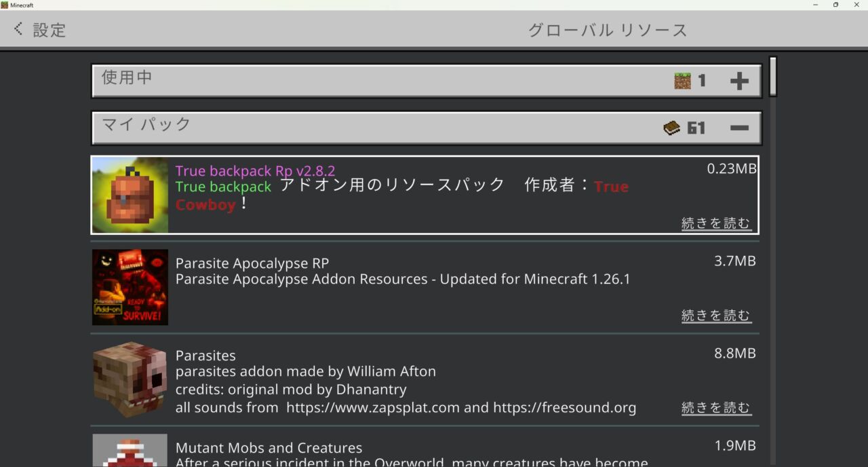Image resolution: width=868 pixels, height=467 pixels.
Task: Click the book icon in マイ パック header
Action: (671, 128)
